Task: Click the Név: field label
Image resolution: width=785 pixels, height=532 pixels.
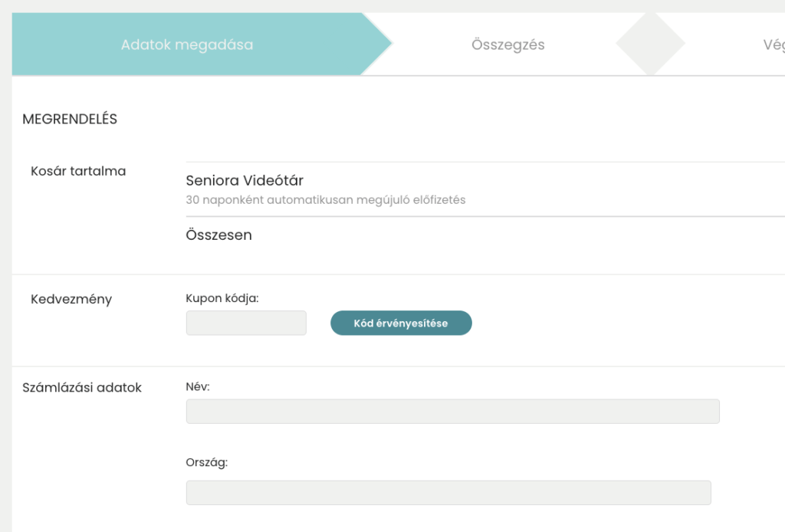Action: pyautogui.click(x=198, y=387)
